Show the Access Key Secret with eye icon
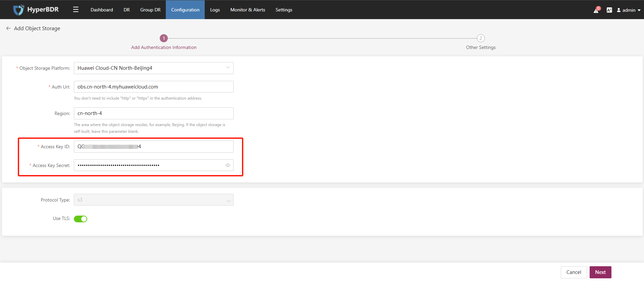Screen dimensions: 644x282 click(228, 165)
